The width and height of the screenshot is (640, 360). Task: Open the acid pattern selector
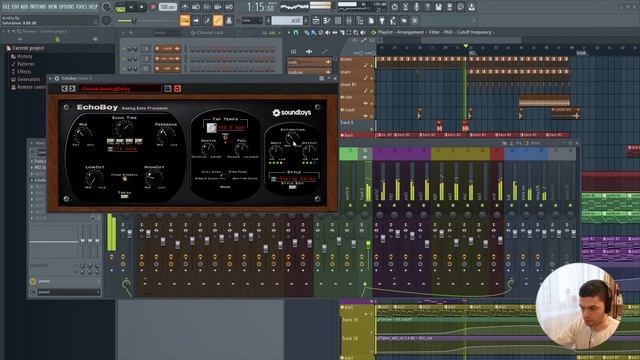click(x=287, y=20)
